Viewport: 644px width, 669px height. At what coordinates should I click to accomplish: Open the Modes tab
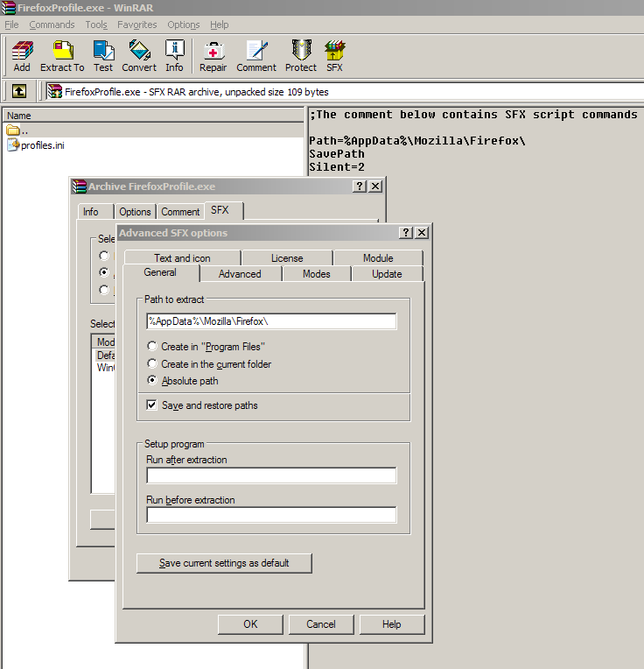point(316,273)
